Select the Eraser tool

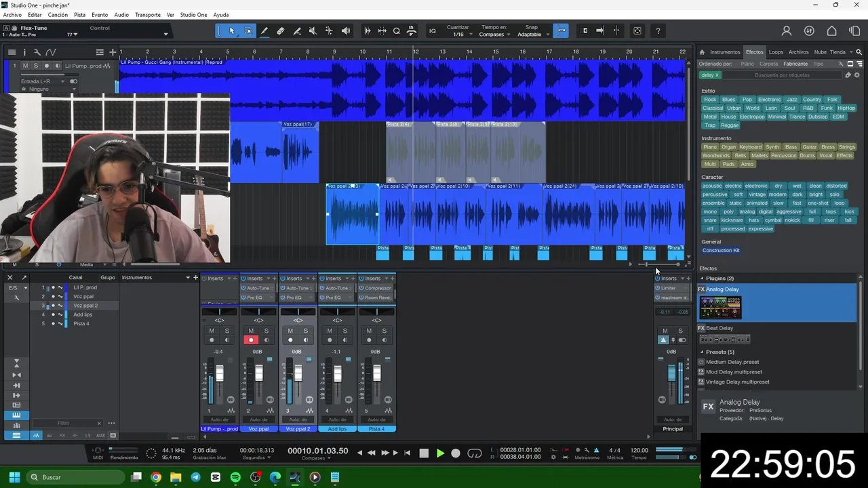[281, 30]
